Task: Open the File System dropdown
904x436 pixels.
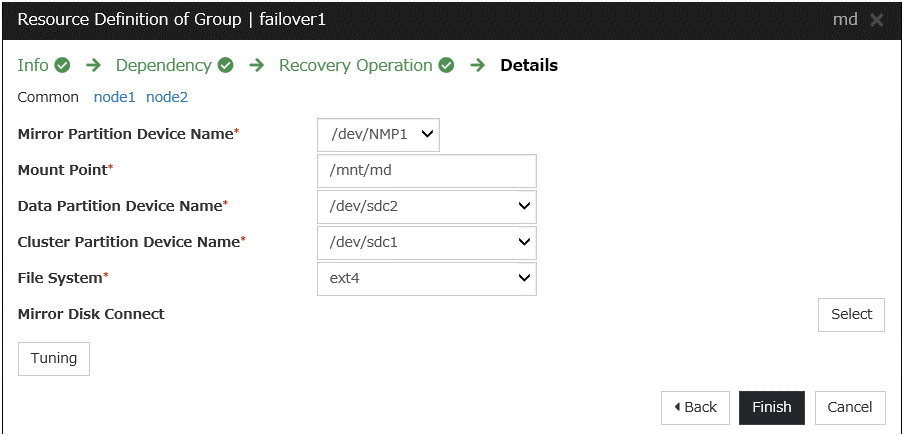Action: (426, 279)
